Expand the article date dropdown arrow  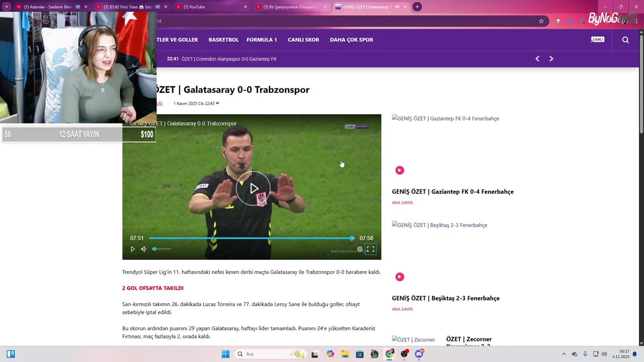click(217, 103)
